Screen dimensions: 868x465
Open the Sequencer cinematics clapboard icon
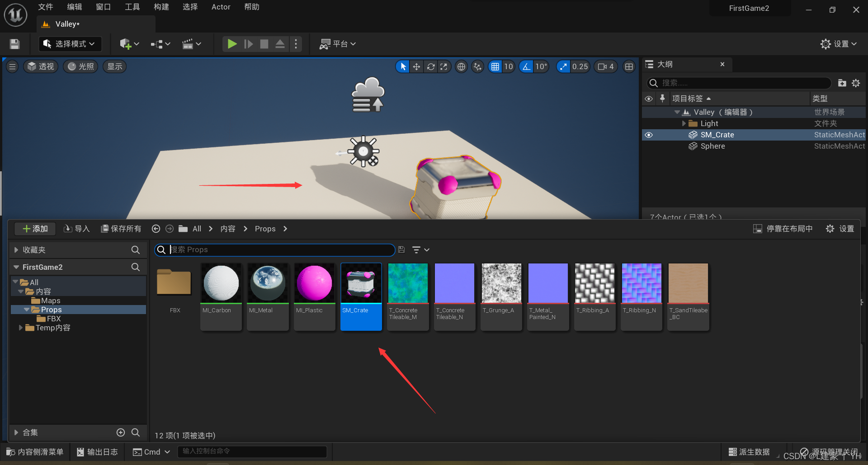(188, 44)
